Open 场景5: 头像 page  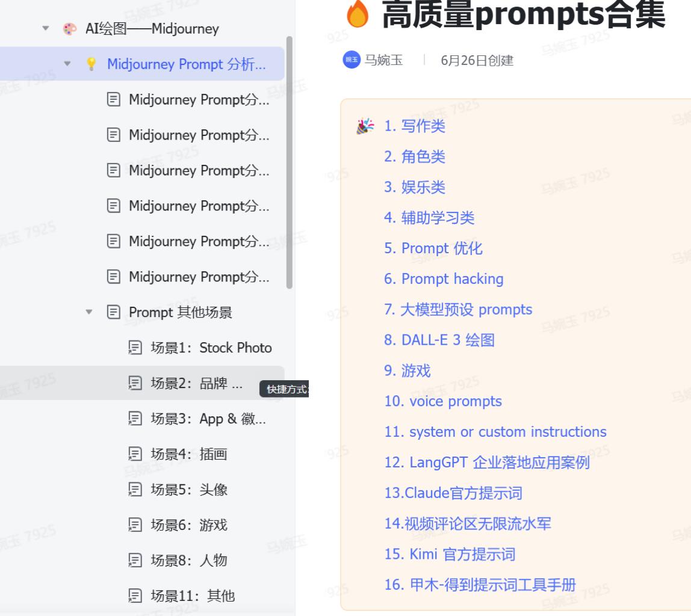[x=189, y=490]
